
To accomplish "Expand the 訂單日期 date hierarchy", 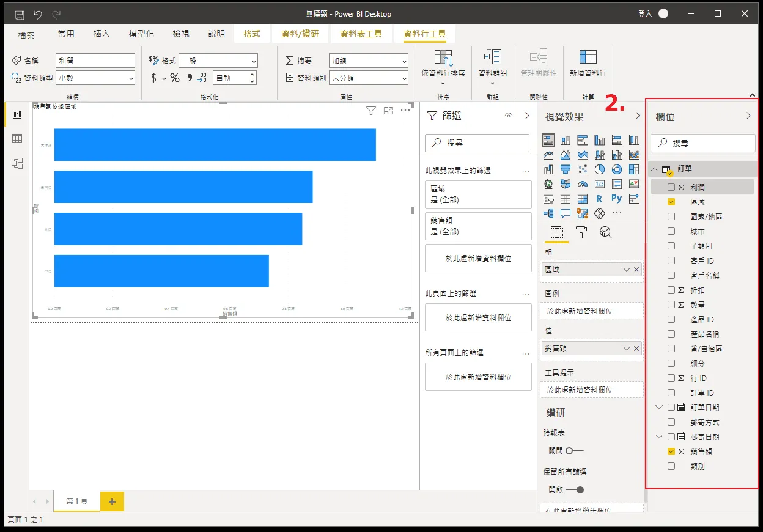I will [659, 407].
